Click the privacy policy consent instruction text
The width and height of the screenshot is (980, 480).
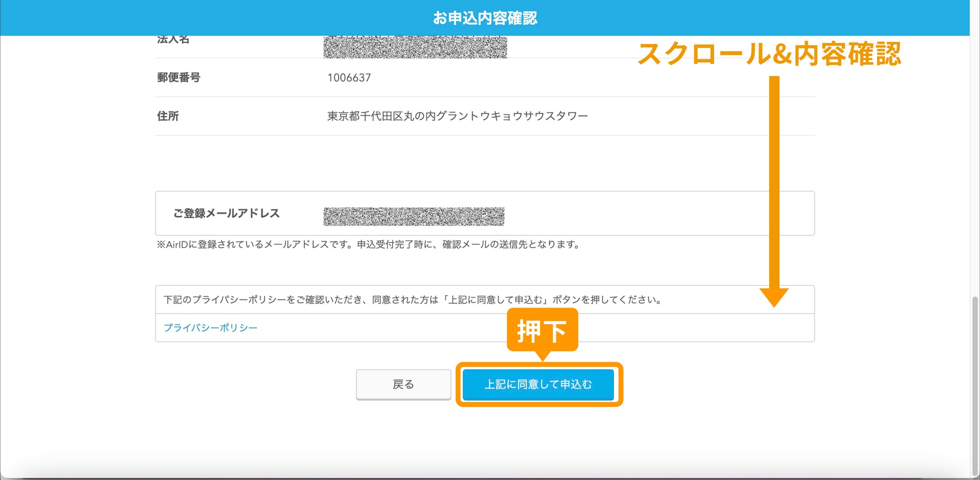pyautogui.click(x=412, y=300)
